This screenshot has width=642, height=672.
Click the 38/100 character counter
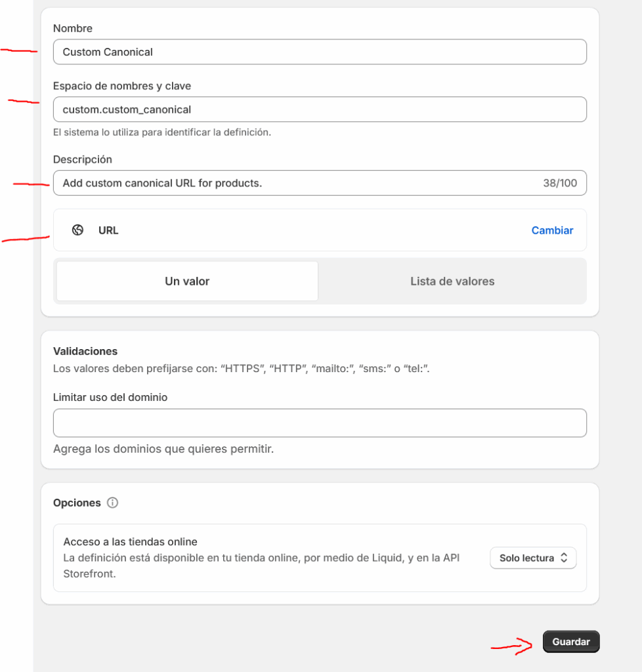click(560, 183)
